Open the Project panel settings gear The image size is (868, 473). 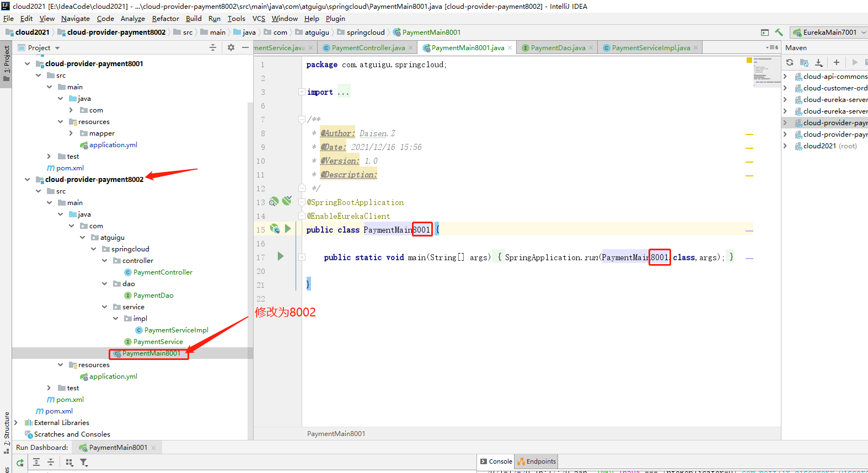[x=231, y=48]
